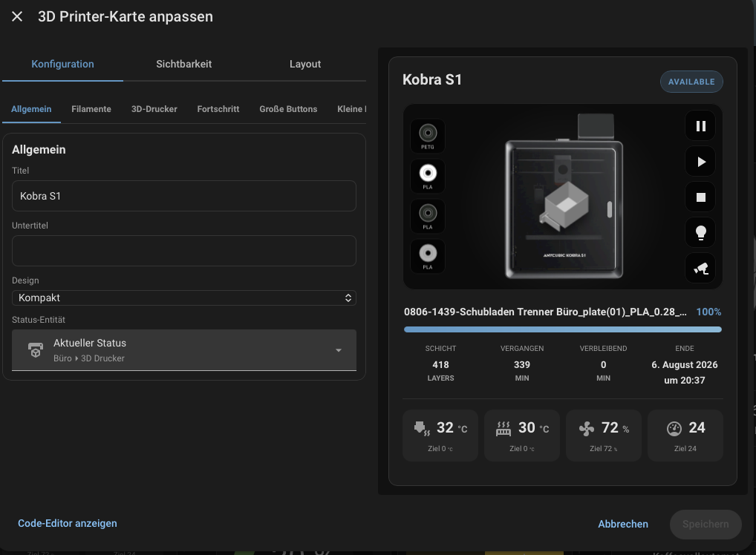Click the bed temperature value 30 °C
Image resolution: width=756 pixels, height=555 pixels.
point(534,428)
